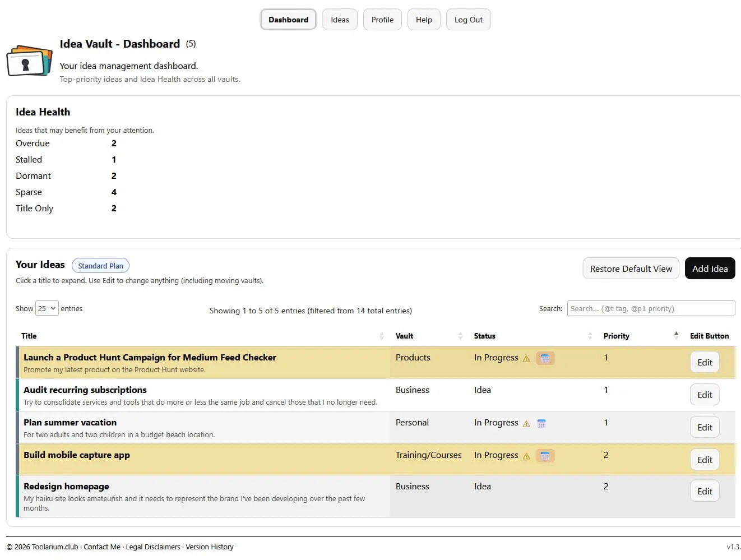Open the Version History footer link
This screenshot has height=560, width=741.
tap(210, 547)
